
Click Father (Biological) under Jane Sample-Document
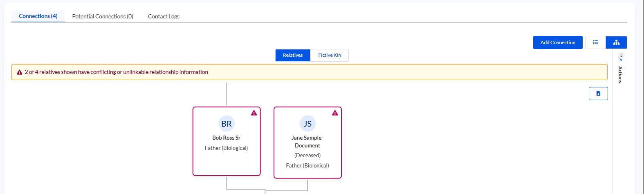pyautogui.click(x=307, y=165)
